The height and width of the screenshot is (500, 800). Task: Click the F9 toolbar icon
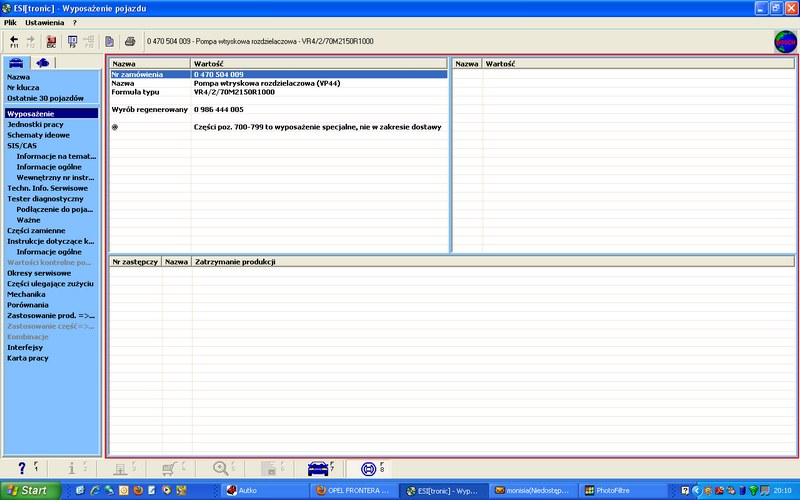72,41
